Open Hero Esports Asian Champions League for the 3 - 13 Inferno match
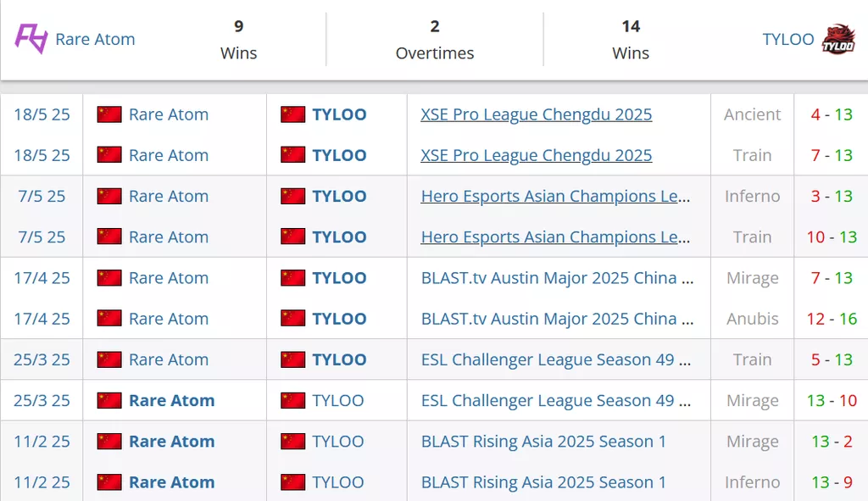Screen dimensions: 868x501 [555, 196]
